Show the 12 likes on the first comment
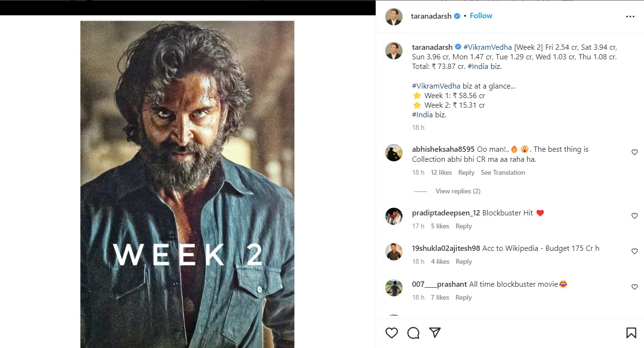This screenshot has width=644, height=348. pyautogui.click(x=441, y=172)
